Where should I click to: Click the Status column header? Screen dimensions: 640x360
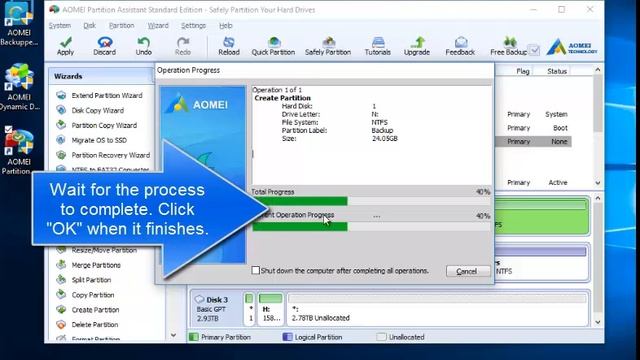click(x=557, y=71)
